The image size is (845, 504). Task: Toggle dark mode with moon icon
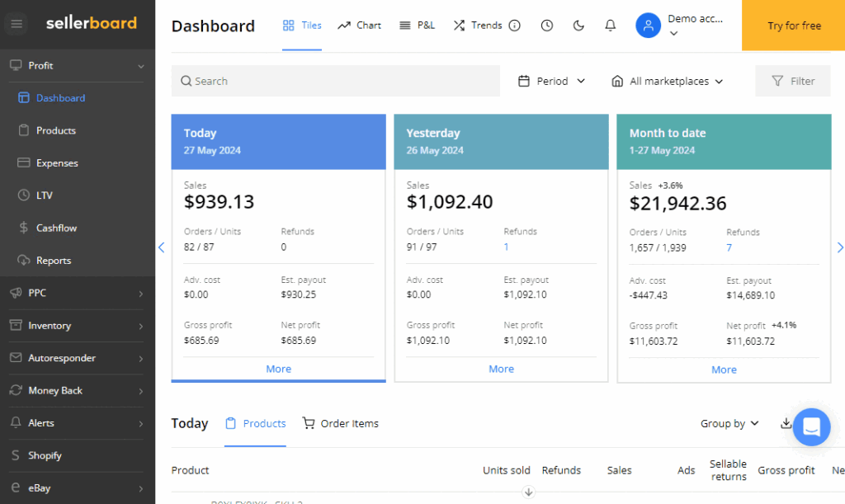click(578, 26)
